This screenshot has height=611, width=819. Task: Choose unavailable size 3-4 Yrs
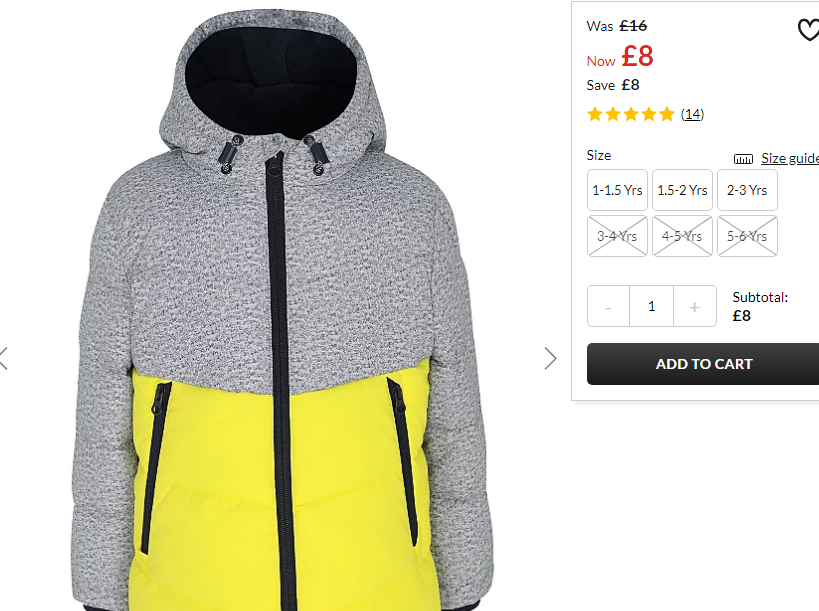click(617, 236)
